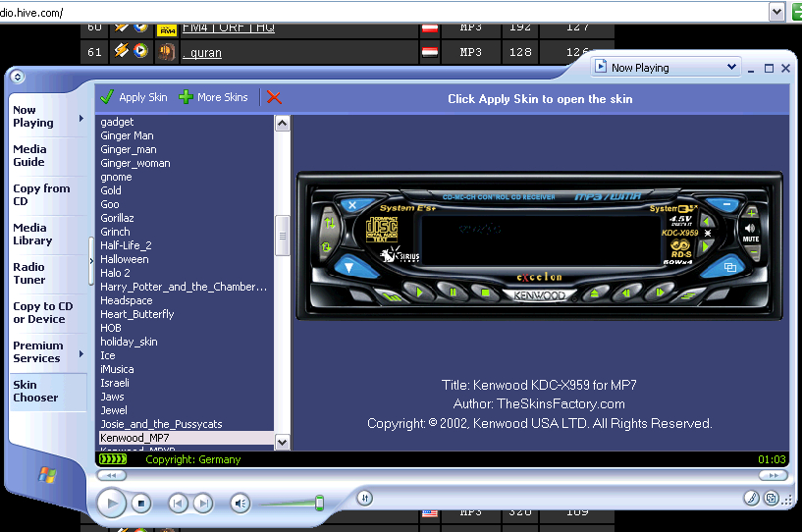This screenshot has width=802, height=532.
Task: Delete selected skin with red X
Action: (x=274, y=97)
